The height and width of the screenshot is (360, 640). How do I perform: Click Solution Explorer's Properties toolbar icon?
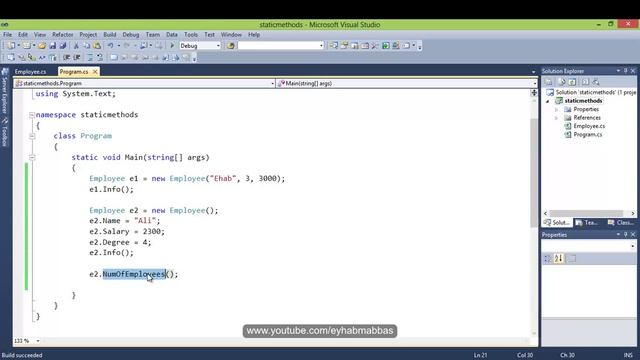tap(549, 82)
